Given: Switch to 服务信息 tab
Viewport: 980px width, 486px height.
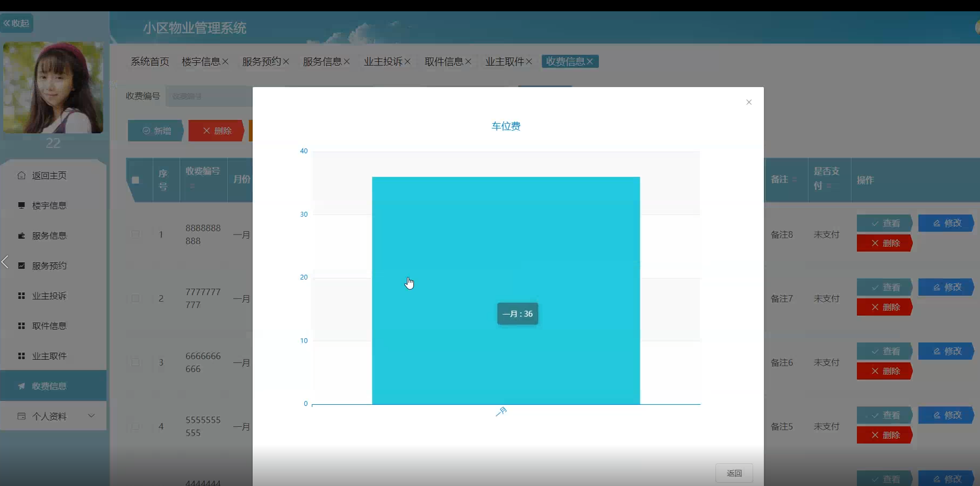Looking at the screenshot, I should 323,62.
